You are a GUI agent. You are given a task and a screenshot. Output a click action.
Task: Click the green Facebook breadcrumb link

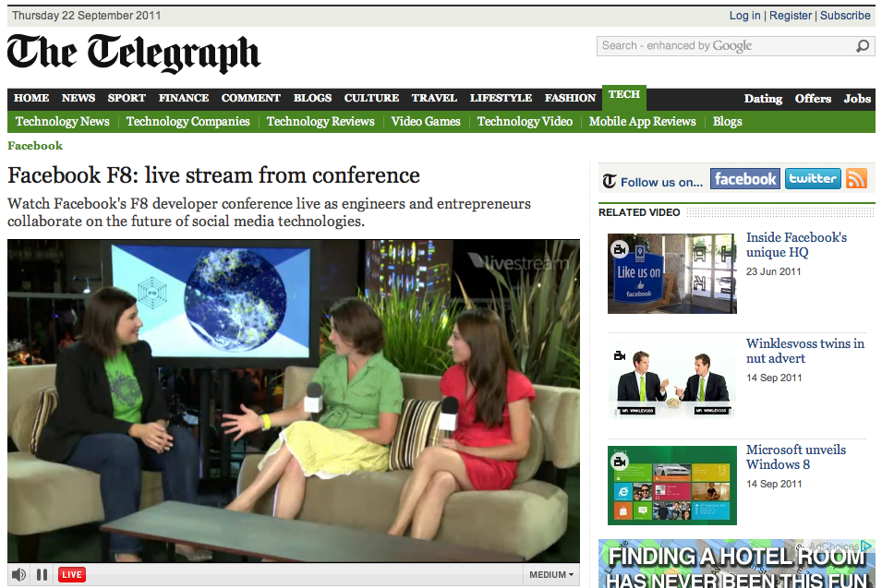click(x=35, y=146)
